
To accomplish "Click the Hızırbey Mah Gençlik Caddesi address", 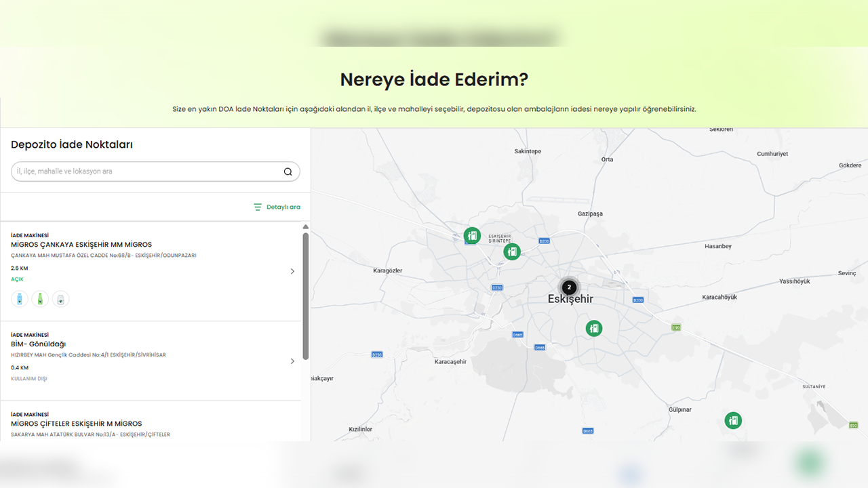I will (88, 355).
